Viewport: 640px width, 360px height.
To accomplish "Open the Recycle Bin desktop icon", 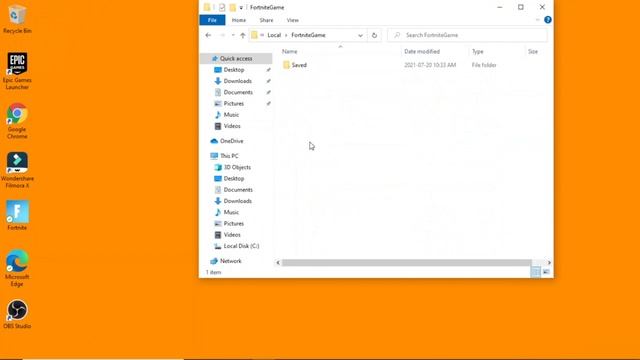I will point(17,18).
